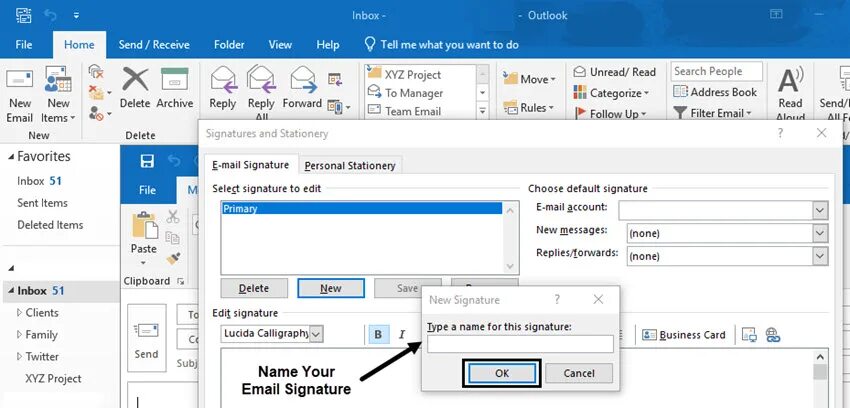Click the Undo icon in Outlook title bar
This screenshot has height=408, width=850.
tap(50, 15)
